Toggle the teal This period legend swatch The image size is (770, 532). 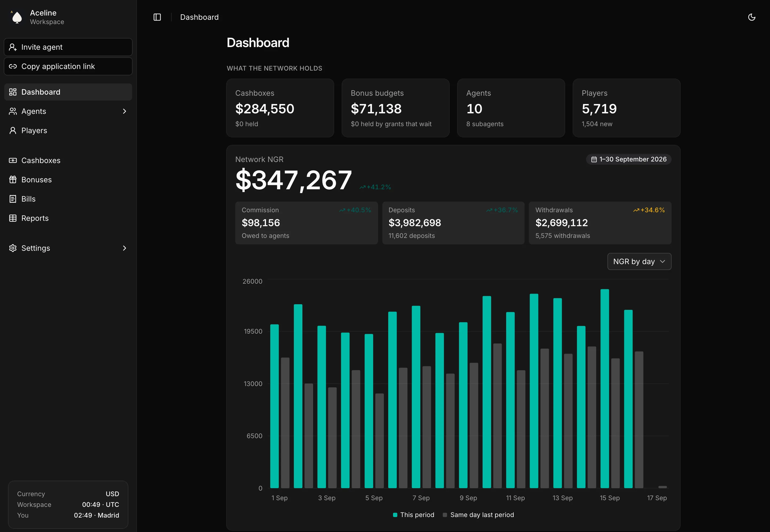click(395, 515)
